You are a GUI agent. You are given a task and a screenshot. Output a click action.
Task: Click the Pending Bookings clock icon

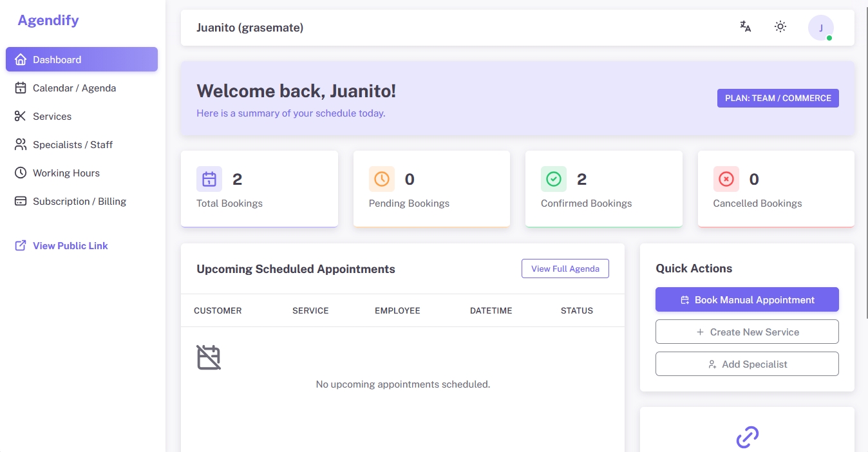tap(382, 179)
